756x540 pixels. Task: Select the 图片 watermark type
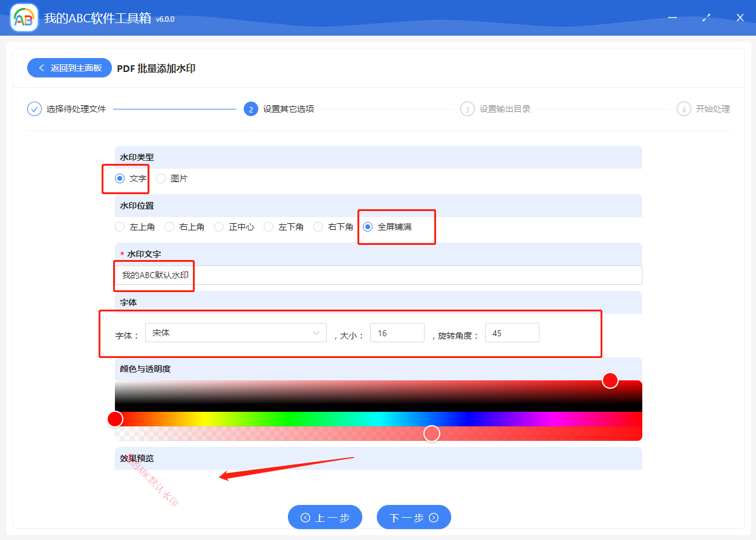161,178
